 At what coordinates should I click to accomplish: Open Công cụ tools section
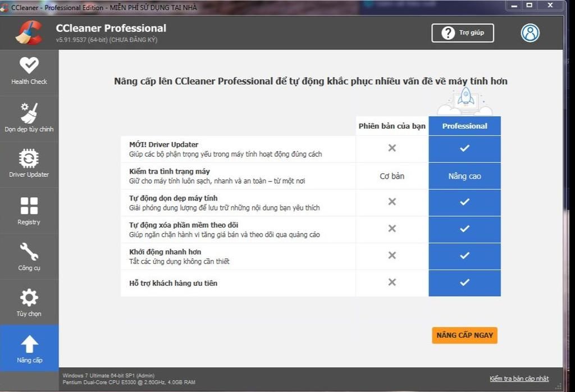[29, 257]
